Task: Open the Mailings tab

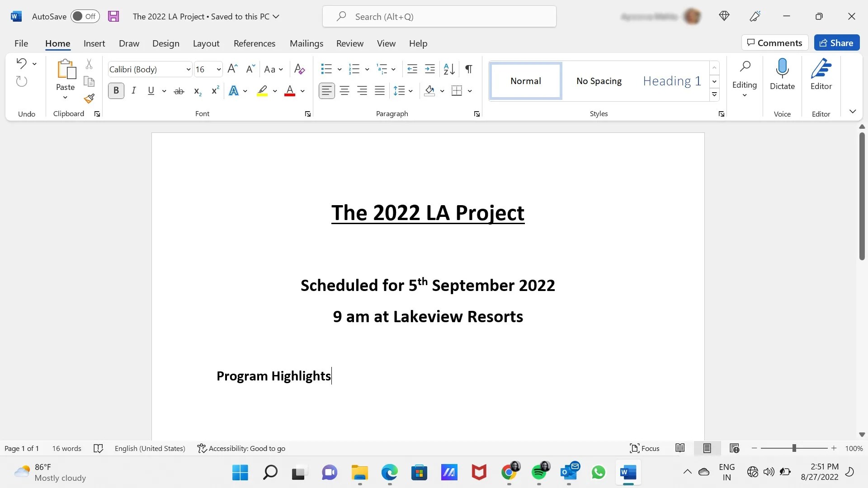Action: point(307,43)
